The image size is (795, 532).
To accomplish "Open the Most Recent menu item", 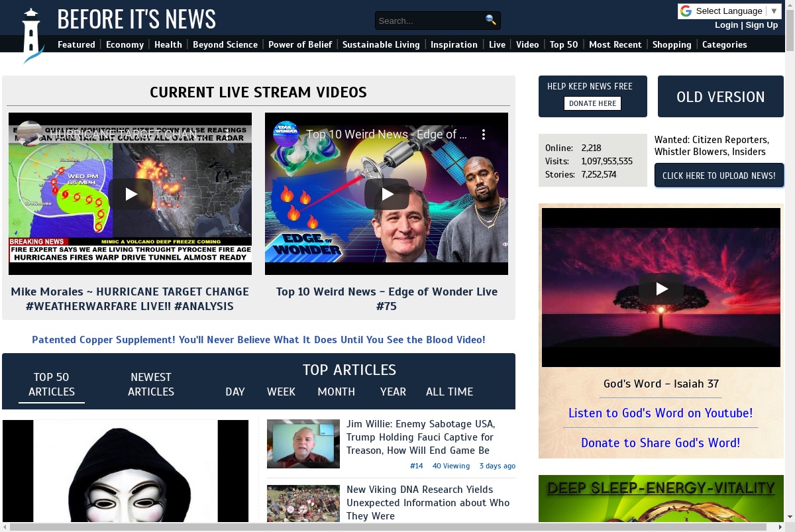I will pos(615,44).
